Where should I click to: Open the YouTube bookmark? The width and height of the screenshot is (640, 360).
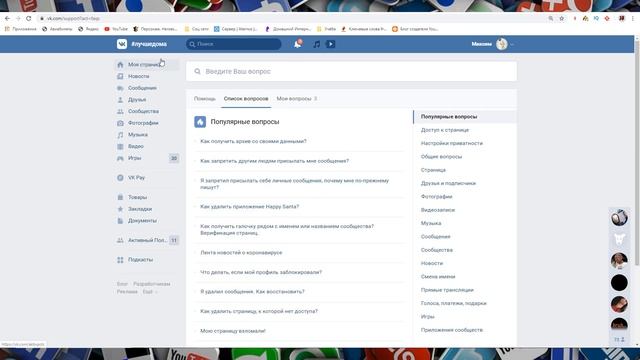pyautogui.click(x=116, y=29)
